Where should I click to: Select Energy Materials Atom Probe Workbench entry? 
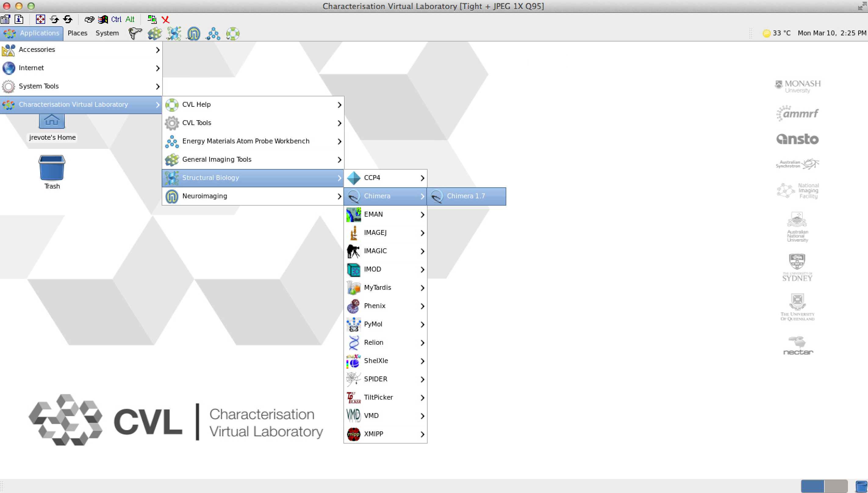(253, 141)
